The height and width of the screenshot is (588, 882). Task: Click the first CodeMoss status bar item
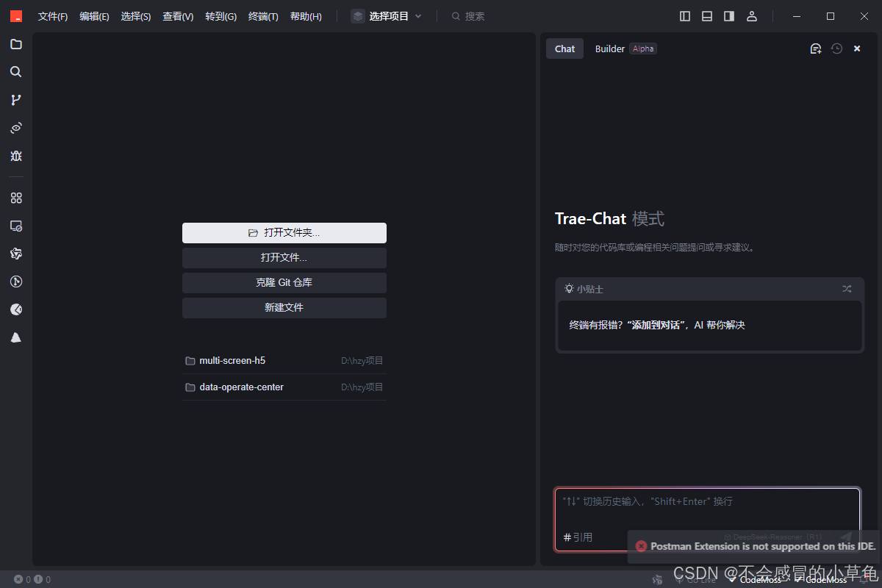point(755,579)
